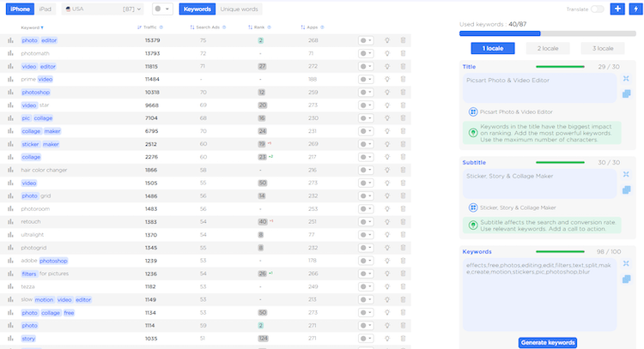Open the color tag dropdown for photo grid row
The width and height of the screenshot is (644, 349).
tap(366, 196)
